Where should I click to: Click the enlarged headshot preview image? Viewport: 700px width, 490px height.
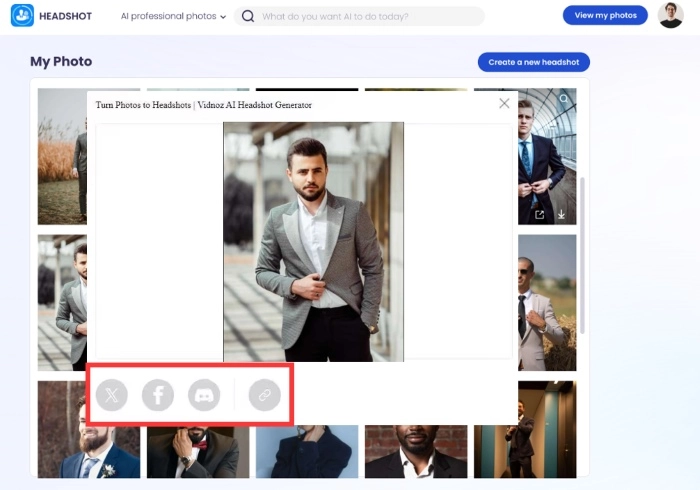click(x=313, y=241)
